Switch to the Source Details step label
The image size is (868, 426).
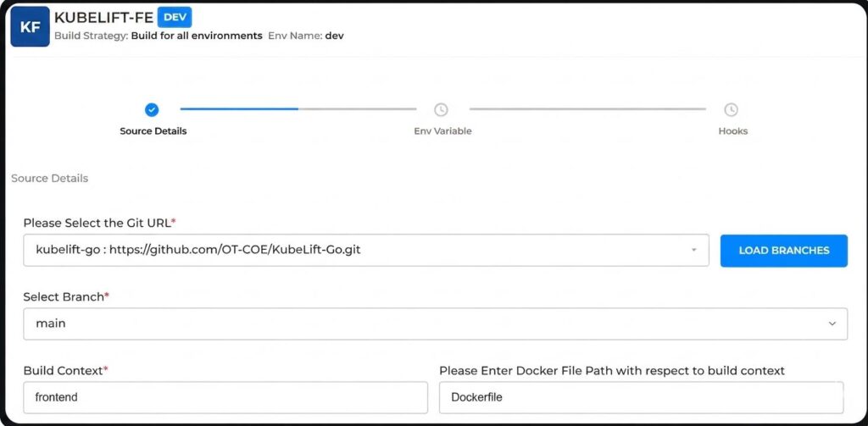[x=153, y=131]
